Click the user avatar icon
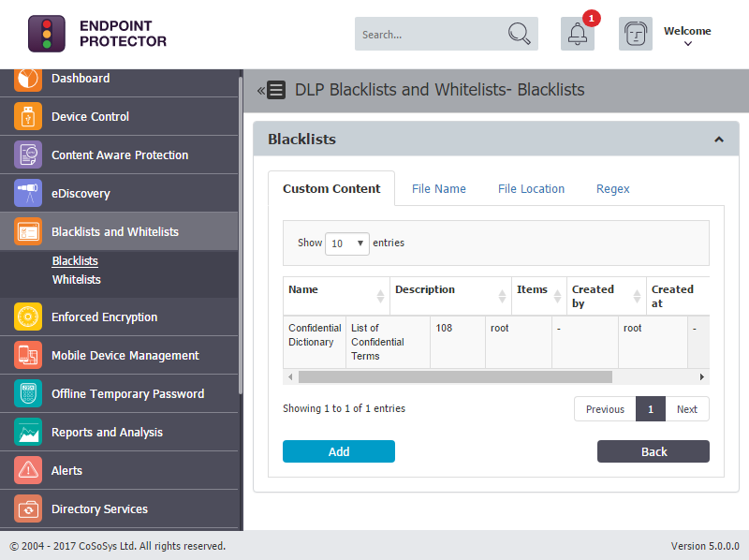This screenshot has width=749, height=560. click(636, 34)
